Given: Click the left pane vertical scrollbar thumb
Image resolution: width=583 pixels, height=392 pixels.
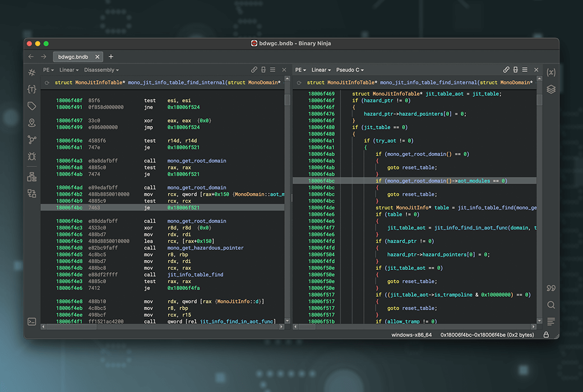Looking at the screenshot, I should pyautogui.click(x=288, y=100).
